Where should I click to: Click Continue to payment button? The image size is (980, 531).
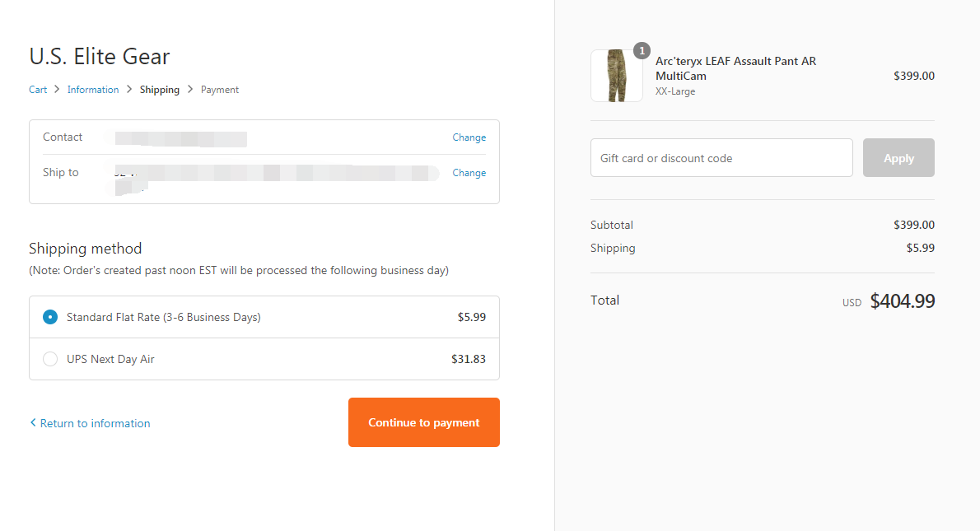[424, 422]
